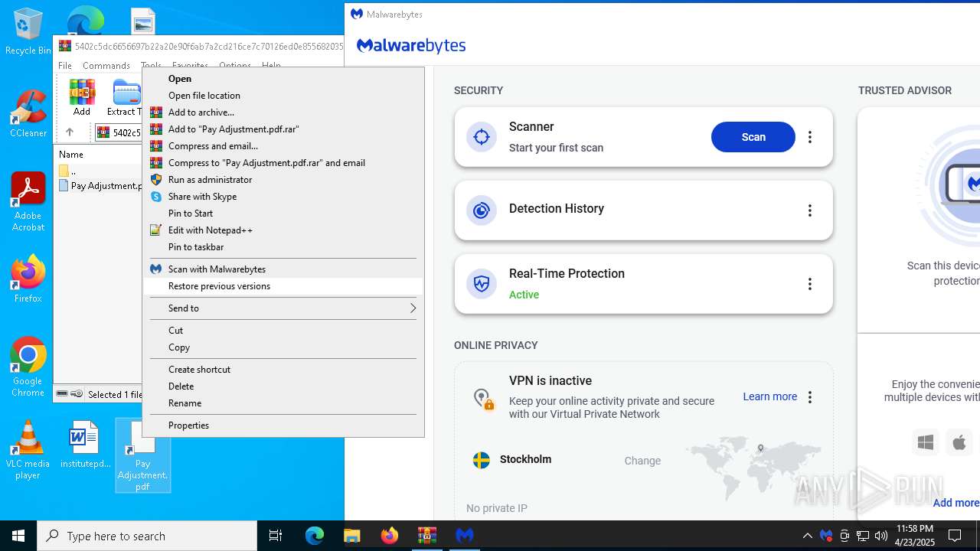Click the Name column header in WinRAR
The height and width of the screenshot is (551, 980).
coord(71,155)
